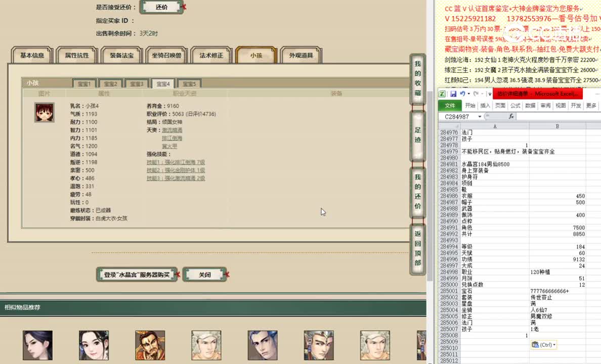Click 返回顶部 side button
The height and width of the screenshot is (364, 601).
pos(418,248)
